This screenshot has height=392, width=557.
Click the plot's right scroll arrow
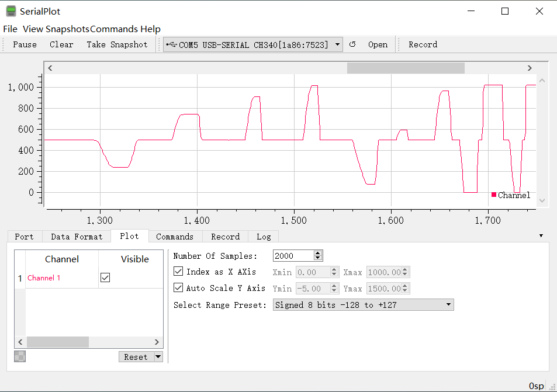point(530,68)
